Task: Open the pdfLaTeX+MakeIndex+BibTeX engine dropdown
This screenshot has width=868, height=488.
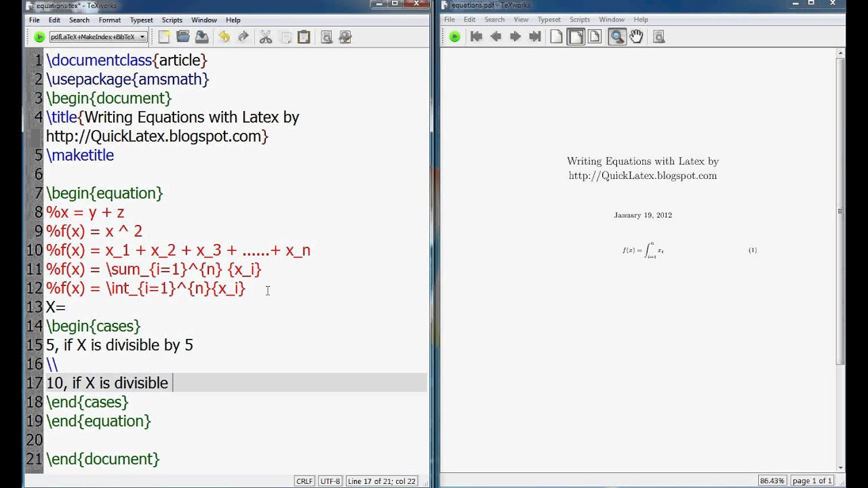Action: 98,37
